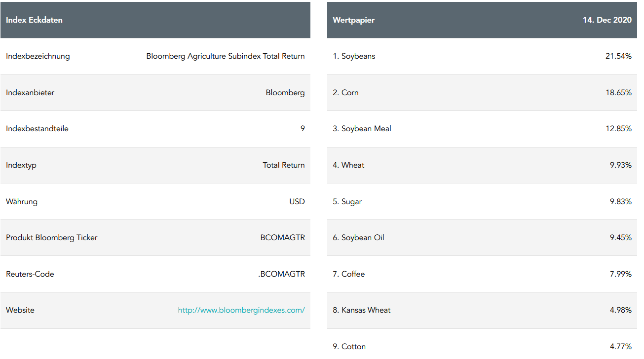Click the Indexbezeichnung label
Viewport: 644px width, 359px height.
tap(38, 56)
